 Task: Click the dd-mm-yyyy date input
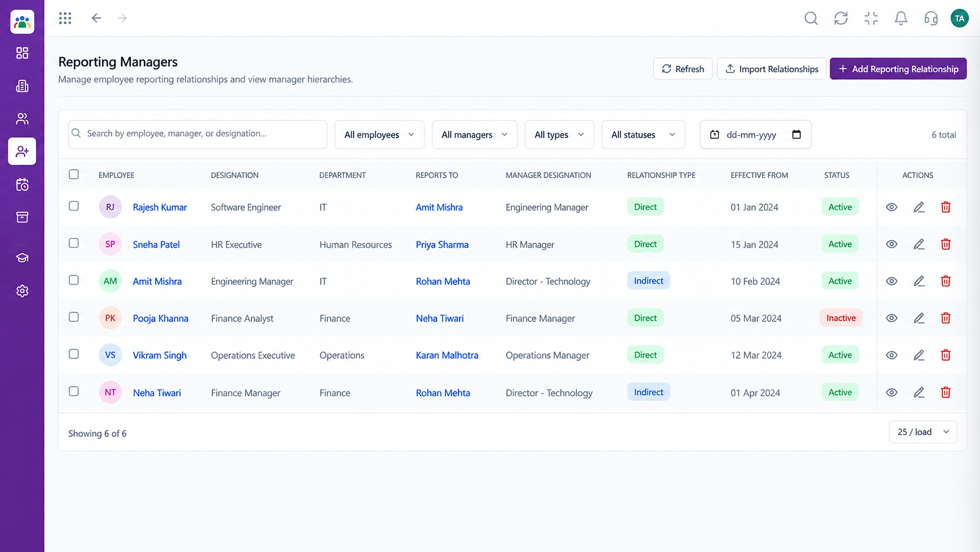point(755,134)
